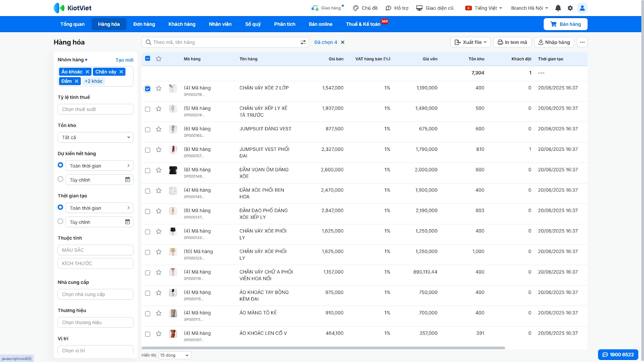The height and width of the screenshot is (362, 644).
Task: Select Tùy chỉnh radio under Dự kiến hết hàng
Action: click(60, 179)
